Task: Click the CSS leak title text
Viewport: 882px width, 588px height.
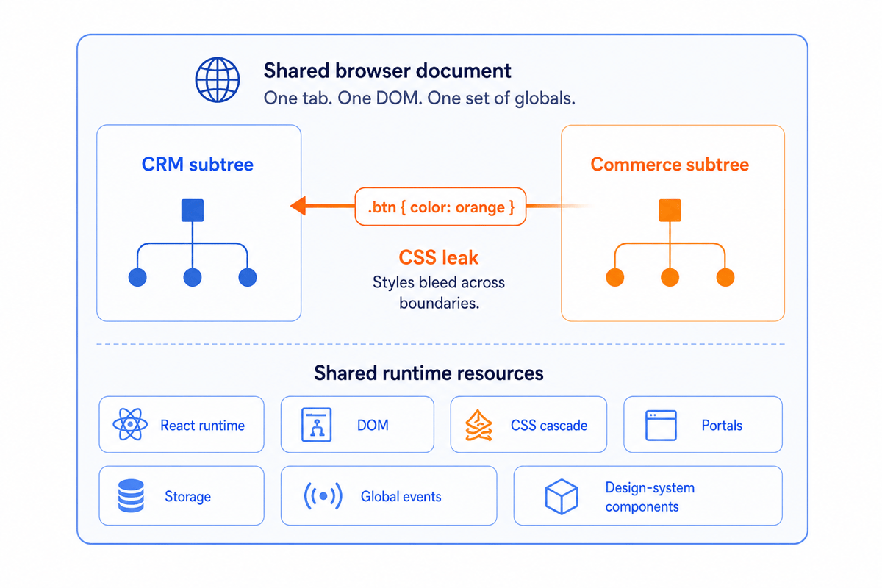Action: [x=439, y=257]
